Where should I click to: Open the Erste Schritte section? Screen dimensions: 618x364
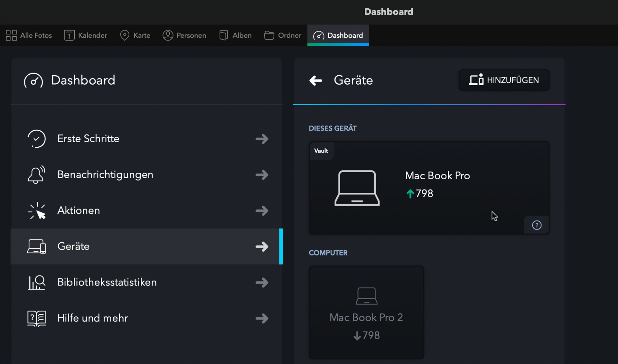coord(146,139)
